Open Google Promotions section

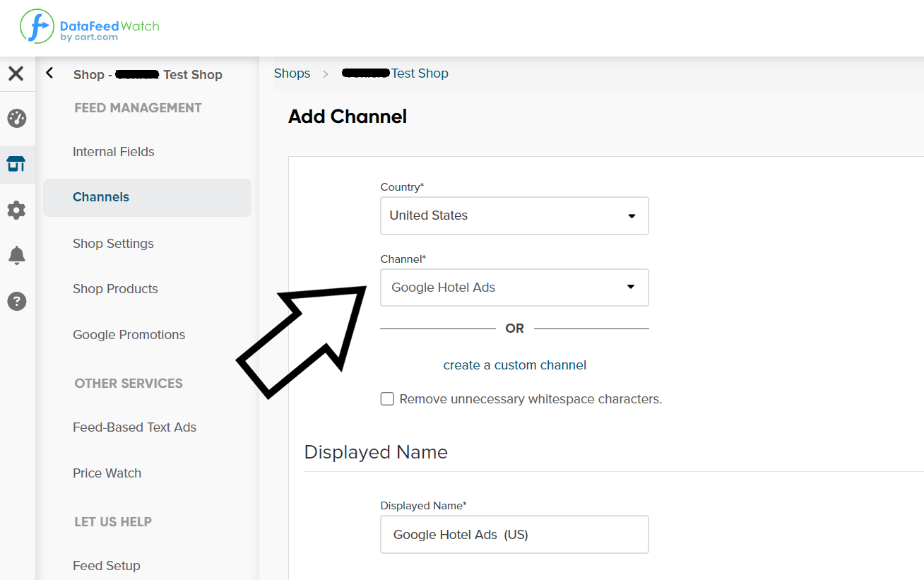(129, 335)
